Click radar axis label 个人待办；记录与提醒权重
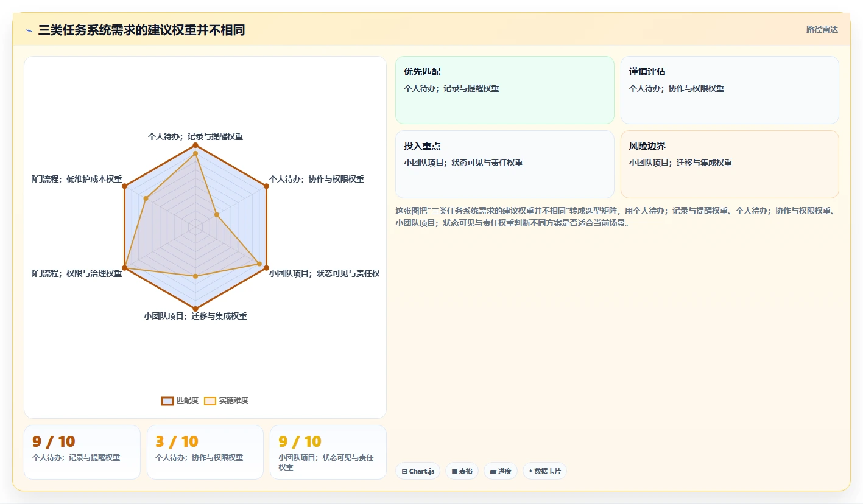Viewport: 863px width, 504px height. point(195,137)
